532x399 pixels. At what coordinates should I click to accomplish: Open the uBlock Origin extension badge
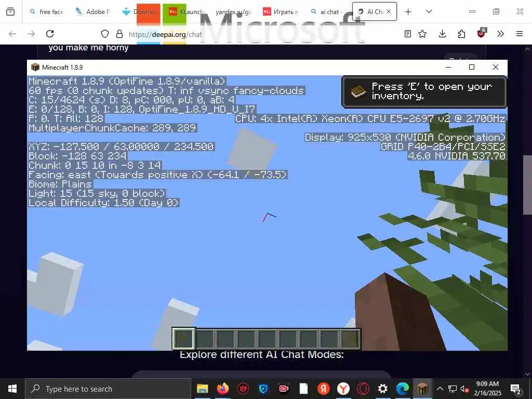[482, 33]
